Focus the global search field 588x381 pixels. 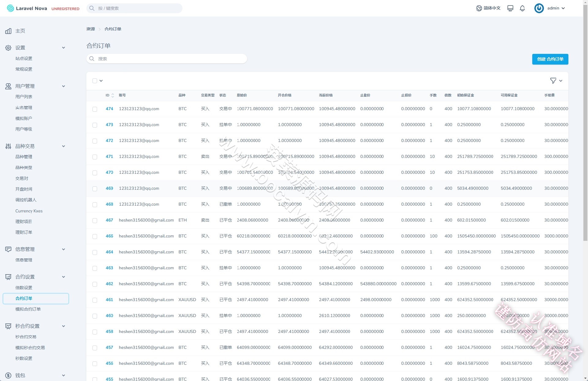coord(134,8)
